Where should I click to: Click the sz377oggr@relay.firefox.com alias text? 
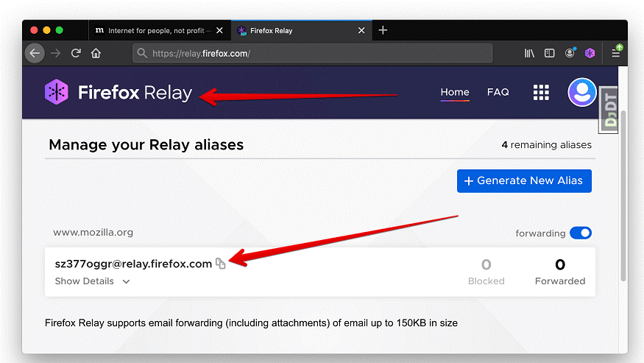pos(133,264)
